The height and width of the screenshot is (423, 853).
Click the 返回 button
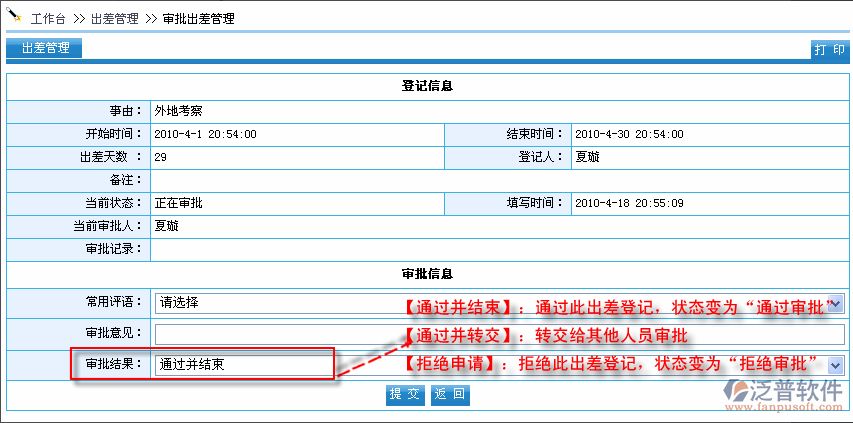tap(450, 395)
